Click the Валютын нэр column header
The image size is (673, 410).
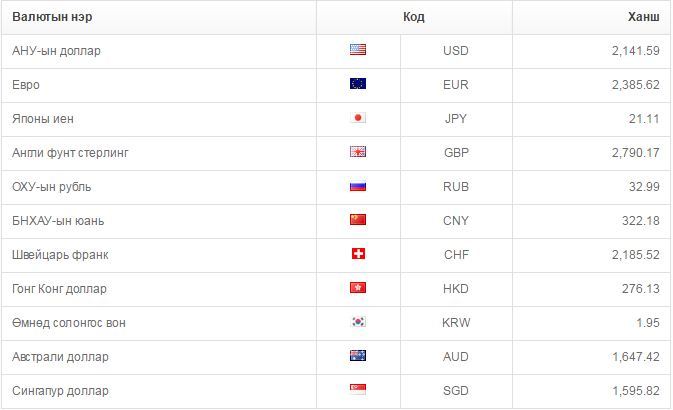pyautogui.click(x=52, y=17)
